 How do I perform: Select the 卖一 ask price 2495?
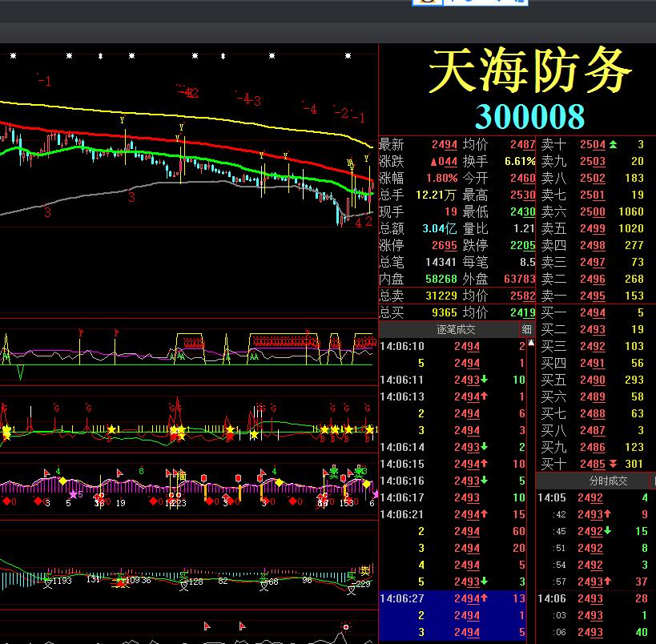coord(593,296)
